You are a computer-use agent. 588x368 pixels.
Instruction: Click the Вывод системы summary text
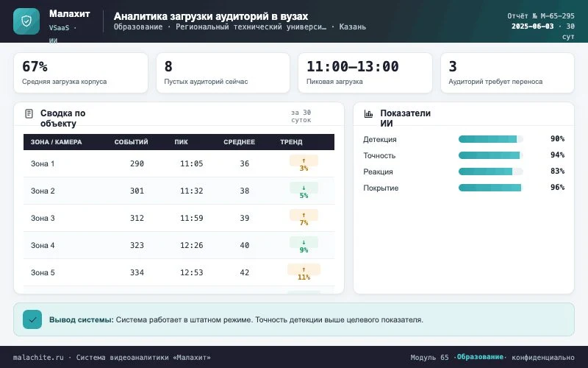tap(236, 320)
